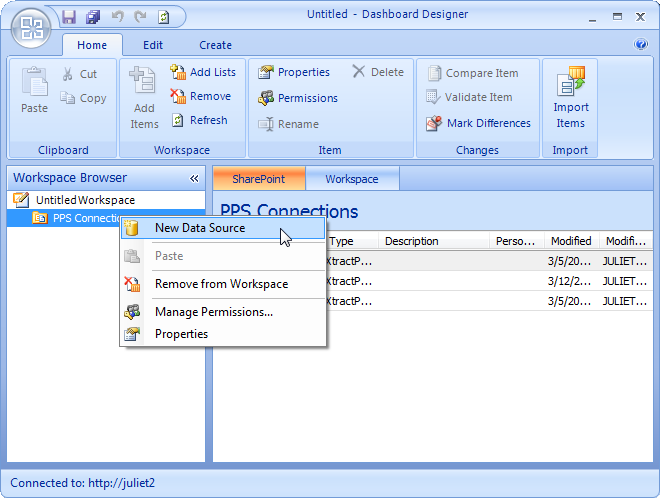
Task: Click the Mark Differences icon
Action: pyautogui.click(x=434, y=123)
